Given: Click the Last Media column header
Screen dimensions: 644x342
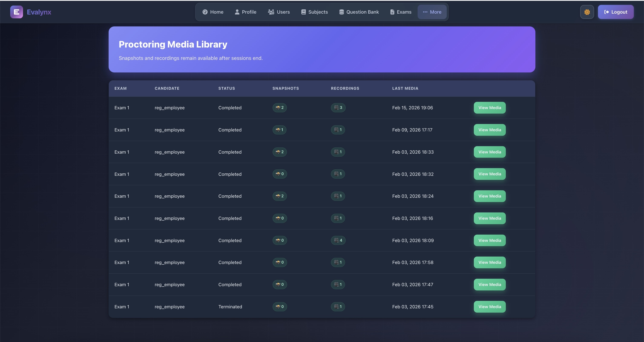Looking at the screenshot, I should click(405, 88).
